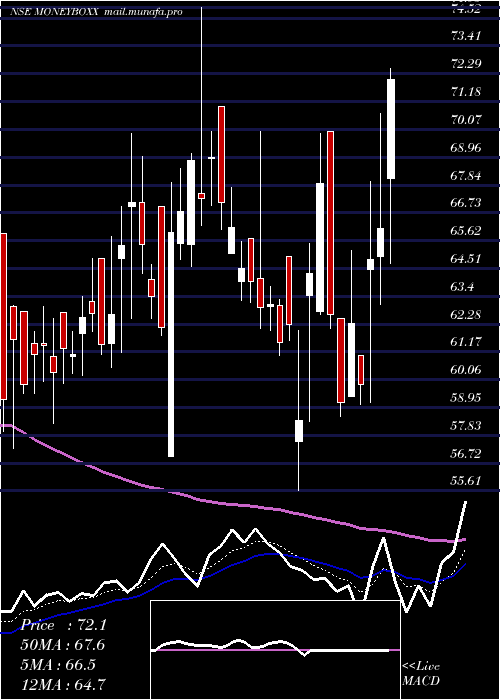
Task: Click the 66.73 price axis label
Action: coord(466,203)
